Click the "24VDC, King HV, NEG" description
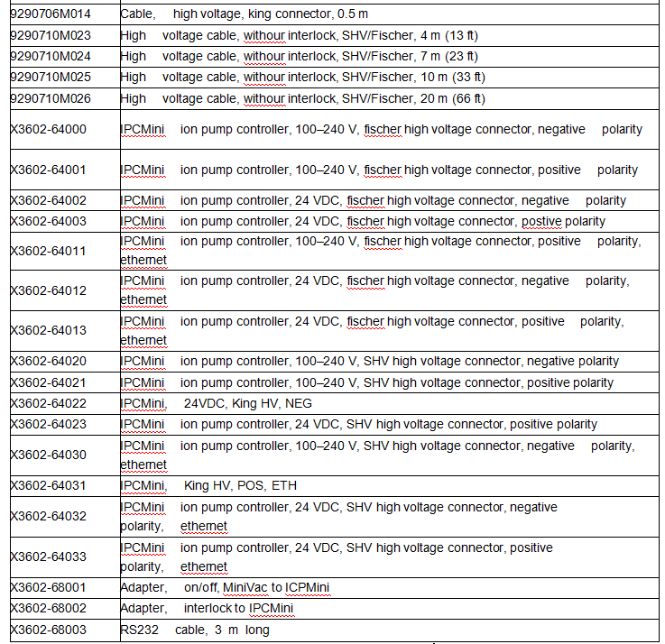Viewport: 665px width, 644px height. pos(247,403)
